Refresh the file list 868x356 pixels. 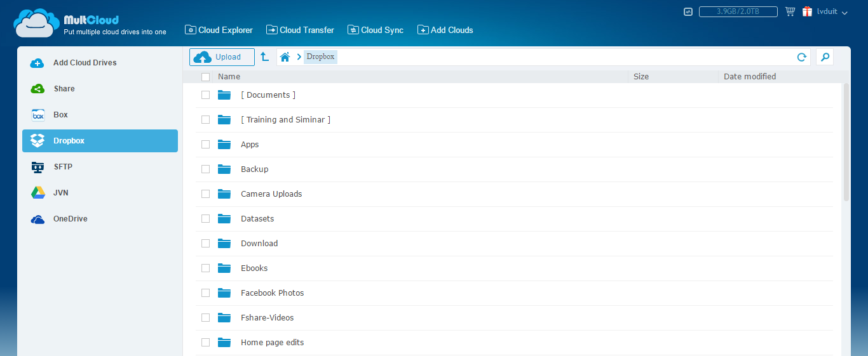802,57
